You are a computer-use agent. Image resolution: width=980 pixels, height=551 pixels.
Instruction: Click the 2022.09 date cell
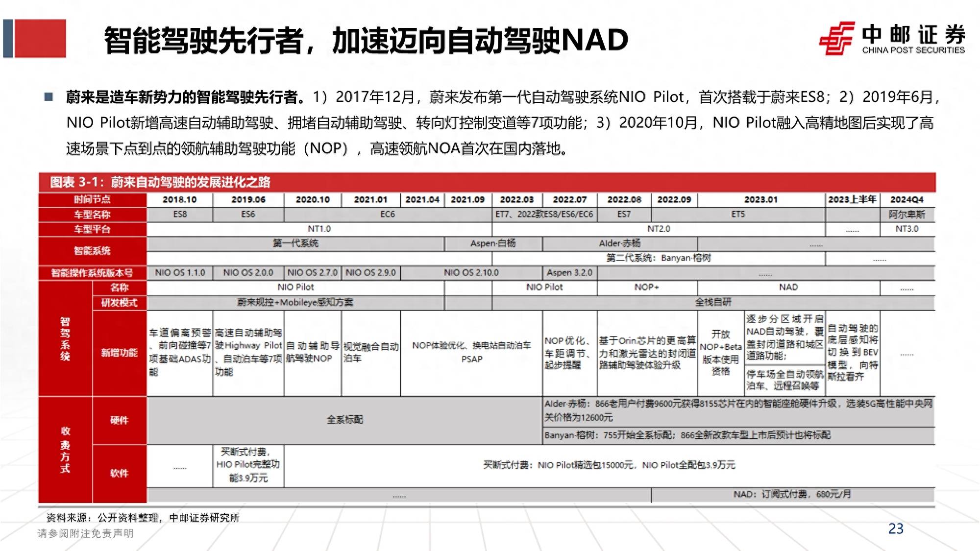click(674, 199)
